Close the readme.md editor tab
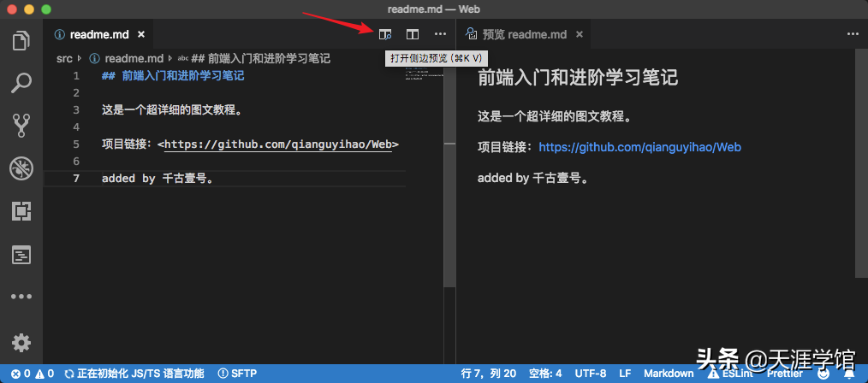 point(141,34)
